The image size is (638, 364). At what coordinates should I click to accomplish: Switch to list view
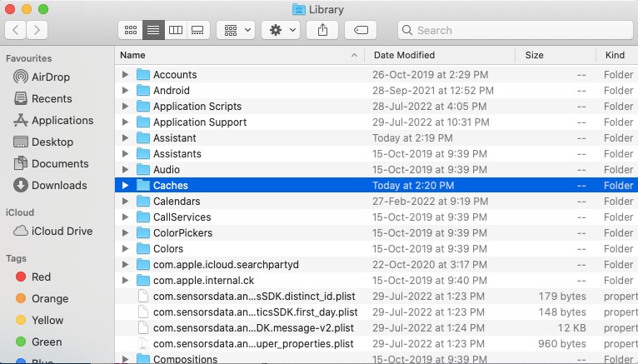[x=153, y=30]
